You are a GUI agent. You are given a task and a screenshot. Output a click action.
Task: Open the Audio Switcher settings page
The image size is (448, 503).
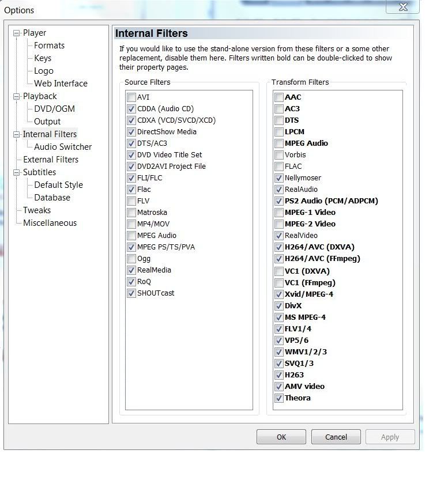coord(62,147)
